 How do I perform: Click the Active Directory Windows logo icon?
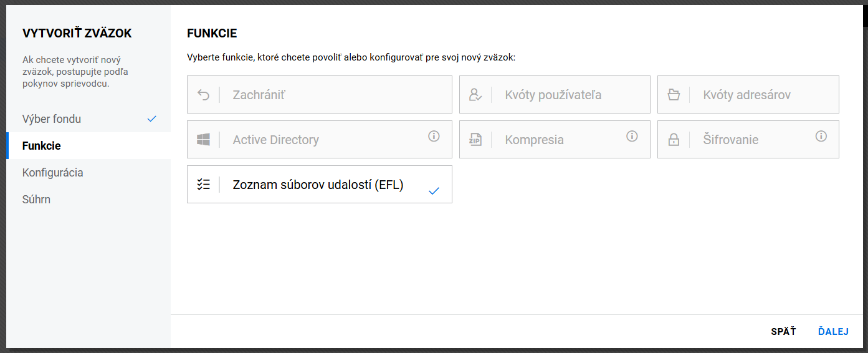(203, 140)
